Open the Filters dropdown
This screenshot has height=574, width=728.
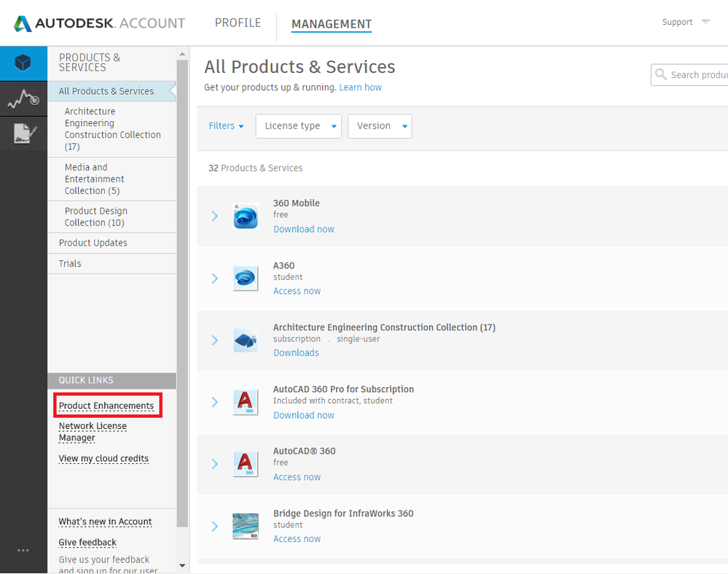pos(226,126)
